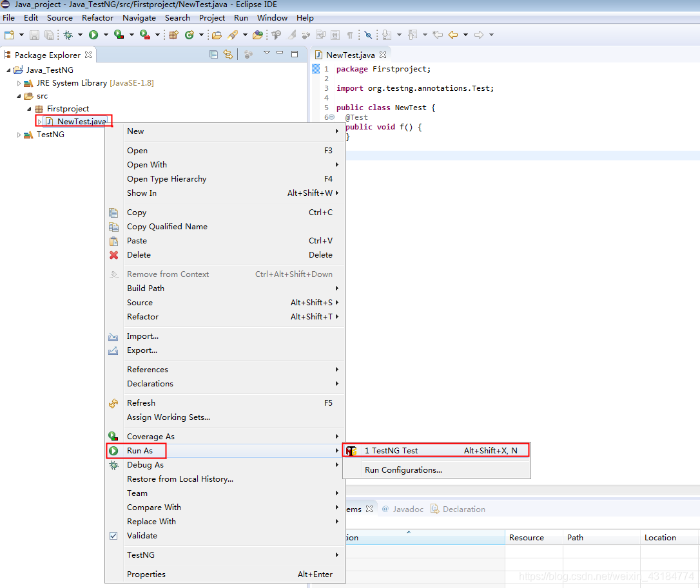
Task: Click the Forward navigation arrow icon
Action: pyautogui.click(x=479, y=35)
